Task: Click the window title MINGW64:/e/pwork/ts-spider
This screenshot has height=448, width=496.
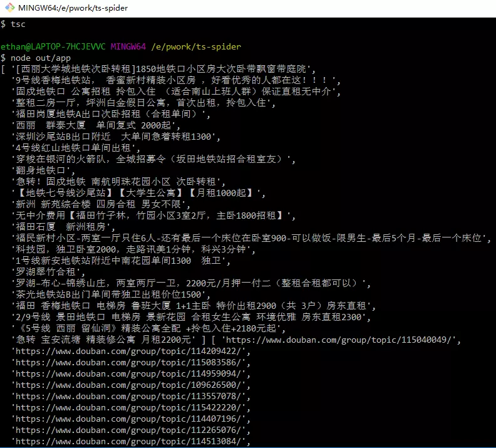Action: [73, 8]
